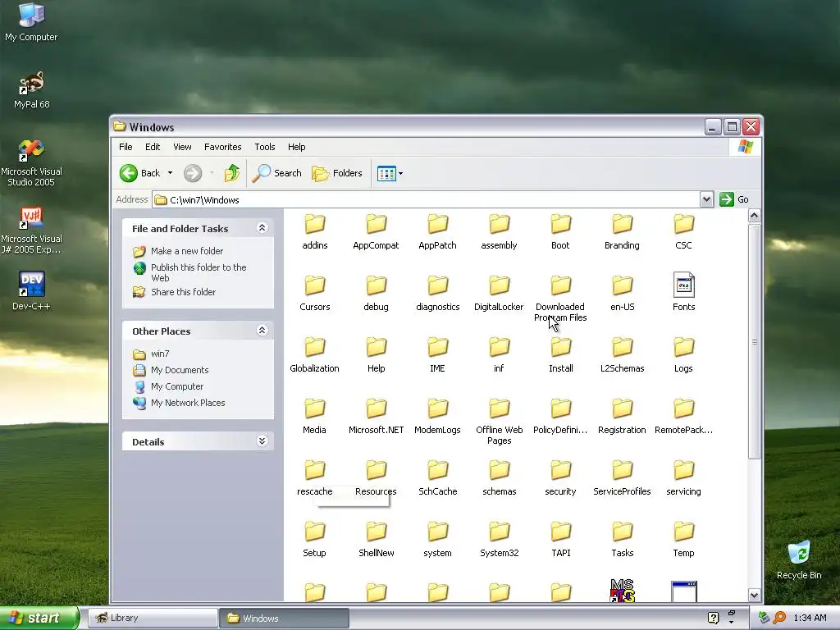Open the View menu
Screen dimensions: 840x630
pyautogui.click(x=182, y=147)
